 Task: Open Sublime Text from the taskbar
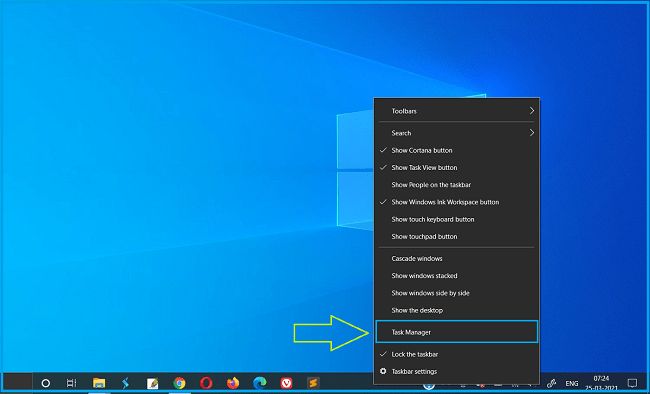click(313, 383)
